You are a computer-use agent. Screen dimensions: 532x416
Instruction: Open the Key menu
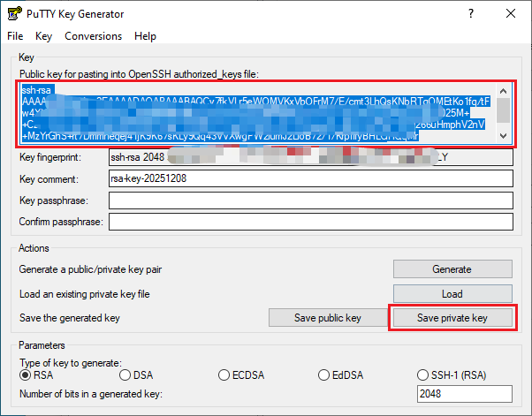44,36
